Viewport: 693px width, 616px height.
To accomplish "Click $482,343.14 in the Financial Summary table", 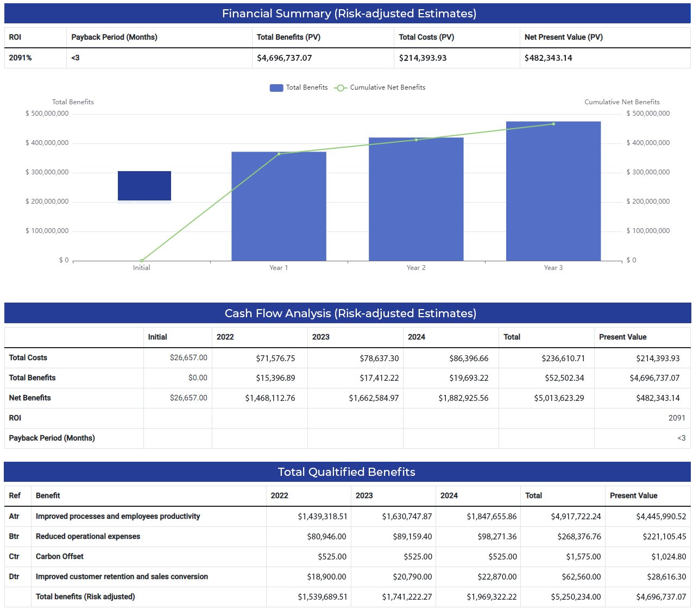I will 549,58.
